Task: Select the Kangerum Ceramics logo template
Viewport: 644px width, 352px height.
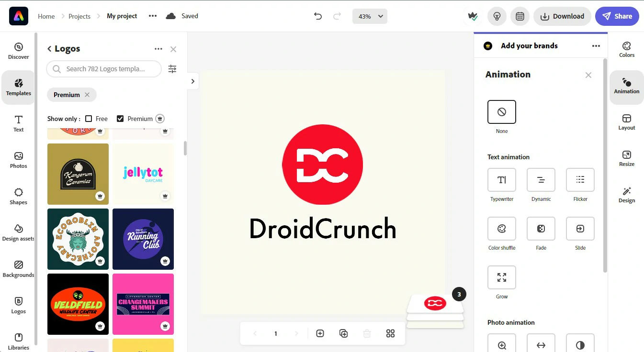Action: [x=78, y=174]
